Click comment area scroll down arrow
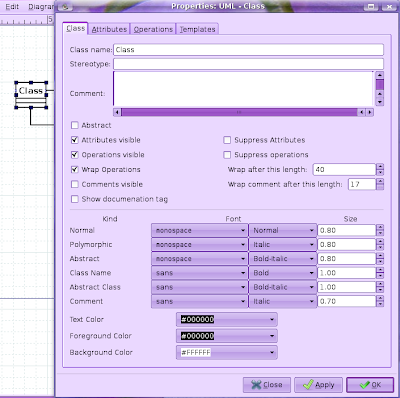The image size is (400, 398). coord(380,102)
